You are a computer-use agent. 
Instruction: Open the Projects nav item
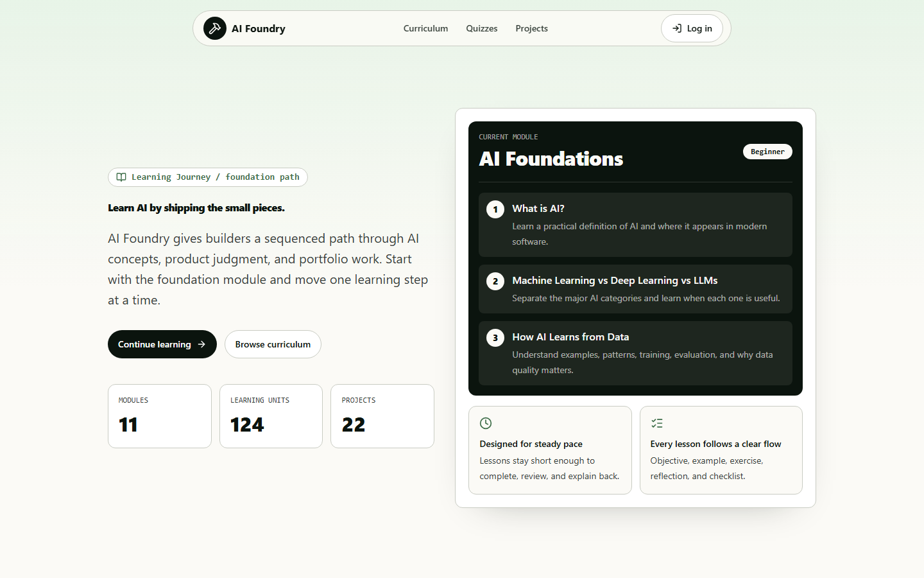point(531,28)
